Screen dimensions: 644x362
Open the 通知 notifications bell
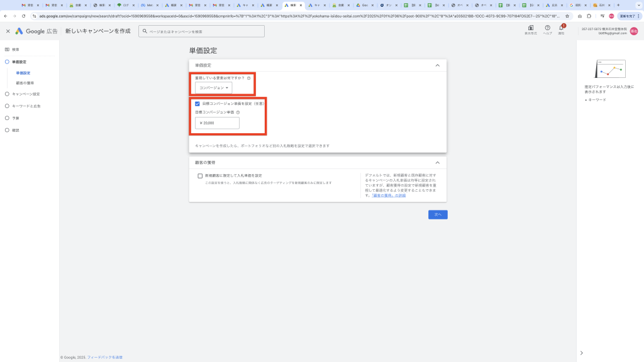[562, 28]
